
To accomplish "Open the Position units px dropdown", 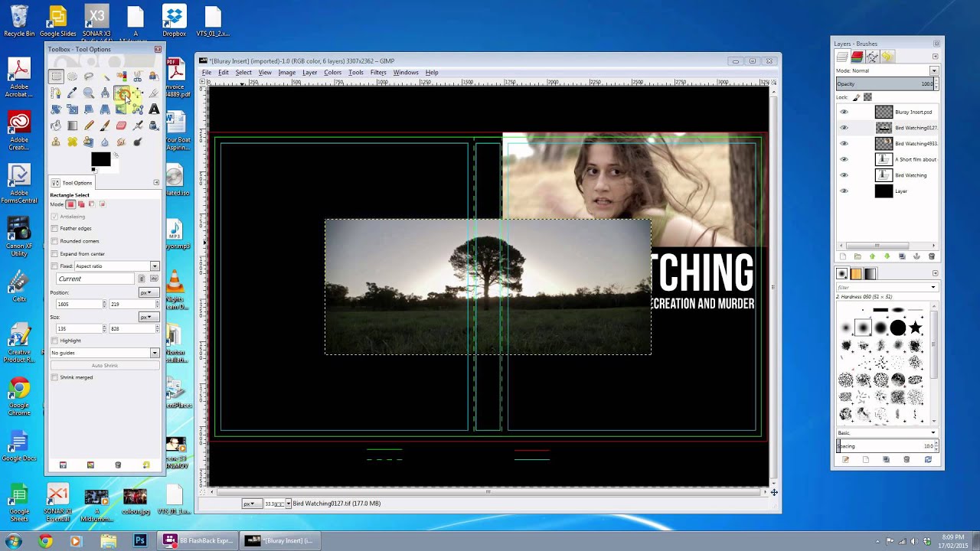I will (149, 292).
